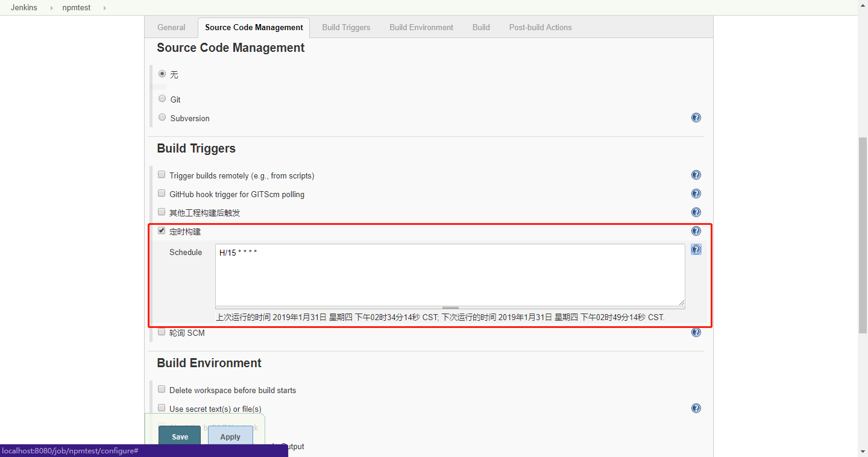Image resolution: width=868 pixels, height=457 pixels.
Task: Open help for Use secret text(s) or file(s)
Action: pos(696,408)
